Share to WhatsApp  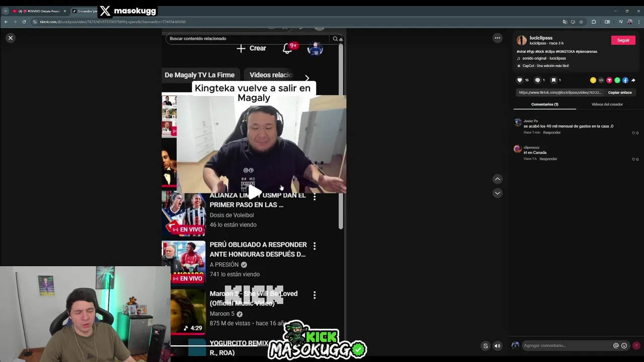pyautogui.click(x=617, y=80)
